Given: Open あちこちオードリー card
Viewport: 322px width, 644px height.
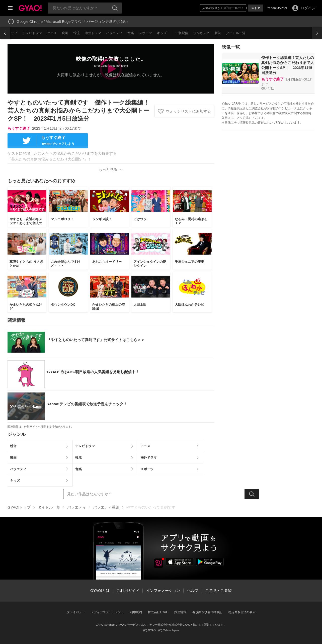Looking at the screenshot, I should pos(110,249).
